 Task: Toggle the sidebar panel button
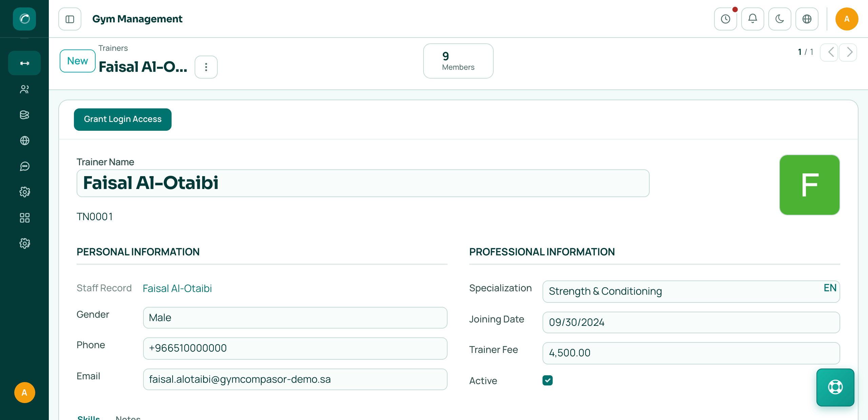[70, 19]
